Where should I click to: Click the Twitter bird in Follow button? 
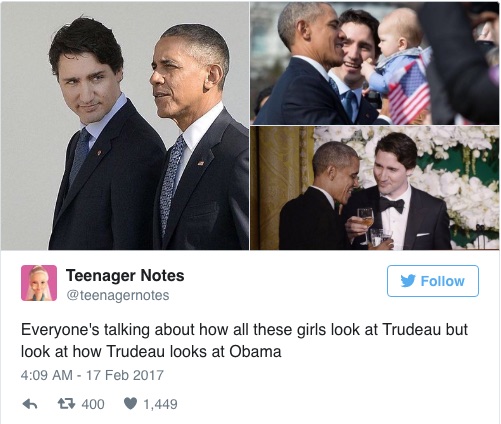[408, 281]
